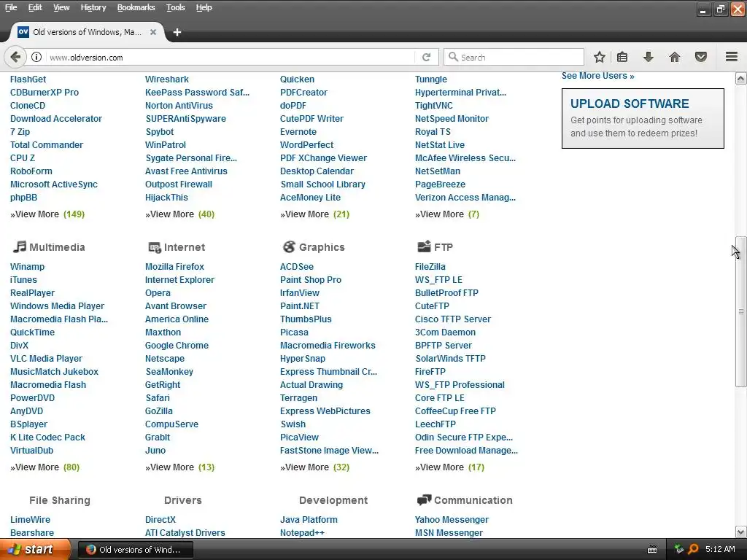
Task: Click the FTP category folder icon
Action: [x=424, y=246]
